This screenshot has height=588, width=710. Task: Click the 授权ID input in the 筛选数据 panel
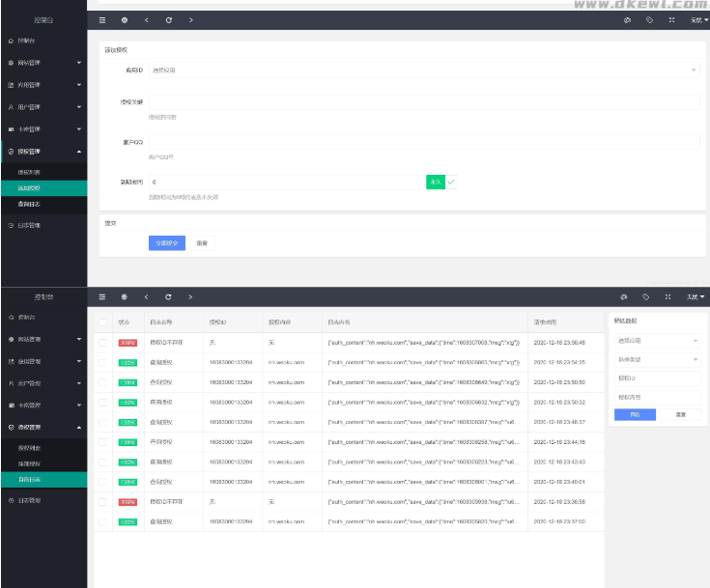(x=657, y=378)
